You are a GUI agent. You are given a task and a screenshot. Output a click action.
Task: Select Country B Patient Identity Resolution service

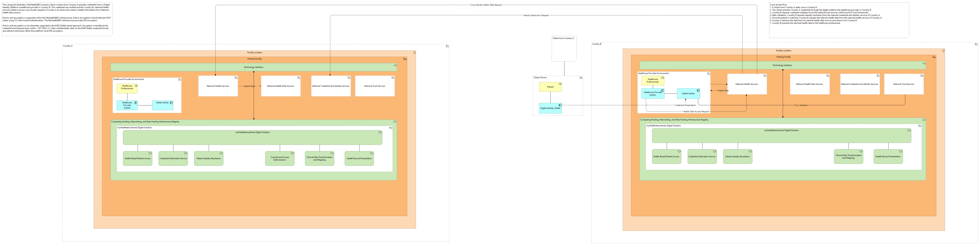(x=738, y=157)
